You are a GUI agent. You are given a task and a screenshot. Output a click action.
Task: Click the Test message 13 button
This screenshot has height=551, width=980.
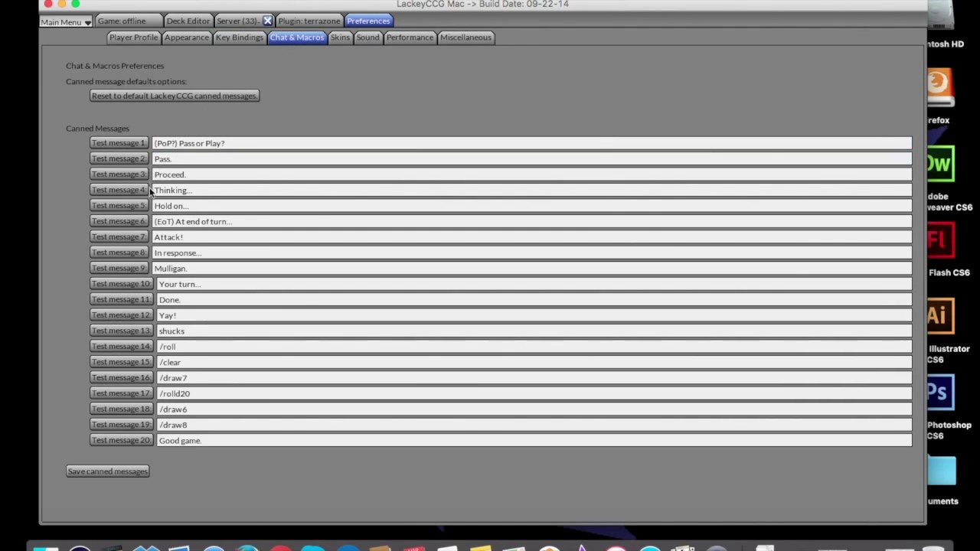(121, 331)
